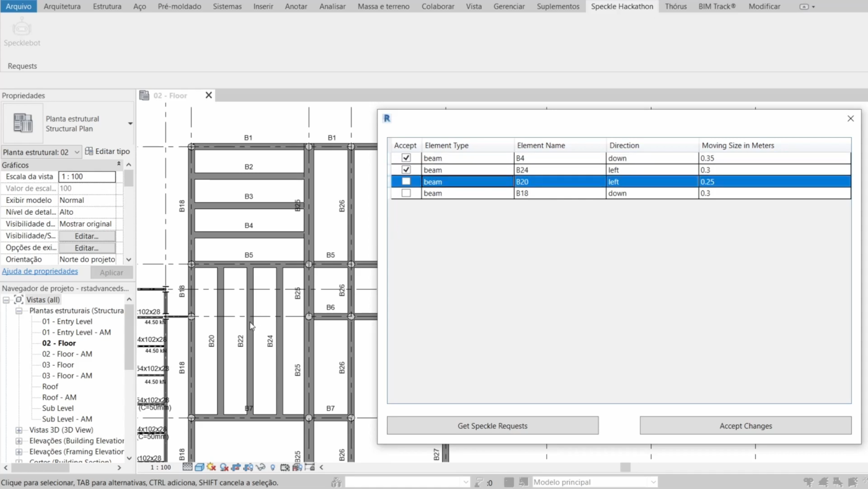Toggle select links icon in status bar

808,482
